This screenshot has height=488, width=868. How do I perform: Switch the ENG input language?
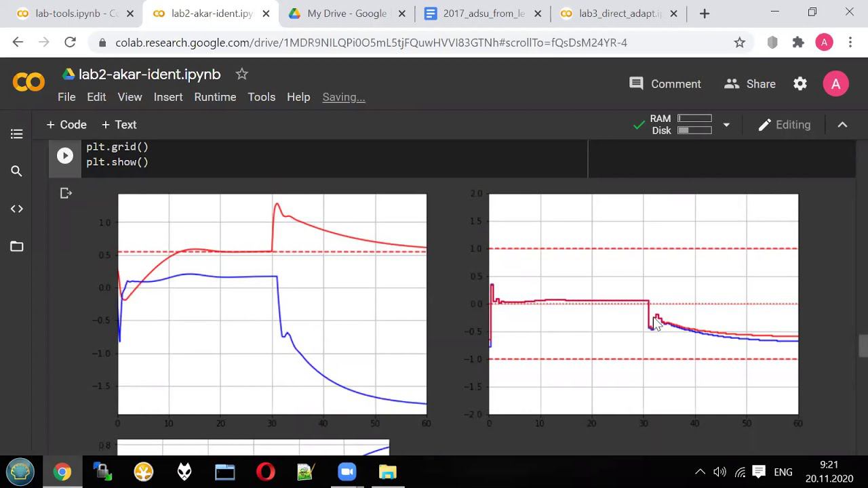pos(783,472)
